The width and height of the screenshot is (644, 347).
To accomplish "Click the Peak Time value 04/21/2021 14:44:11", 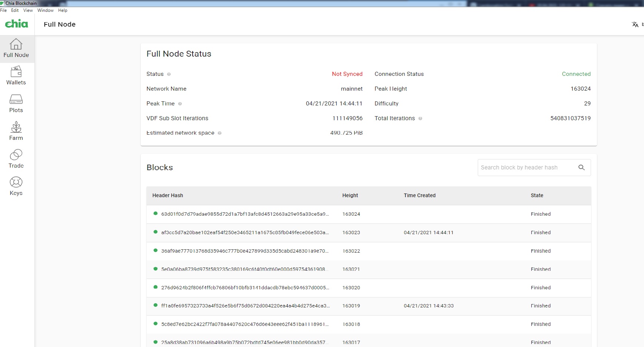I will [334, 104].
